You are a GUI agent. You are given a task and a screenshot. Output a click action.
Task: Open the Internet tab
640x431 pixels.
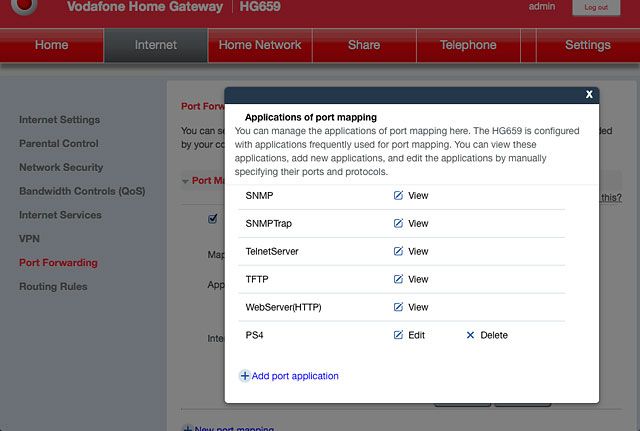(156, 45)
